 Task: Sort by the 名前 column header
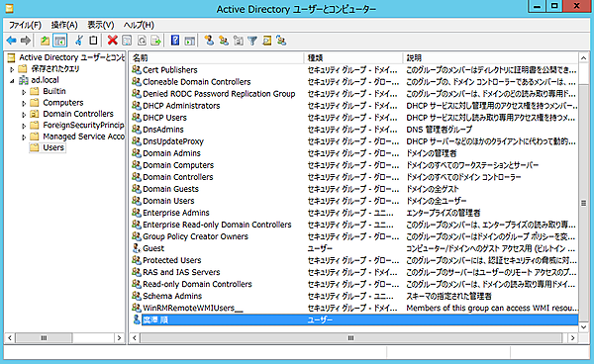[216, 57]
